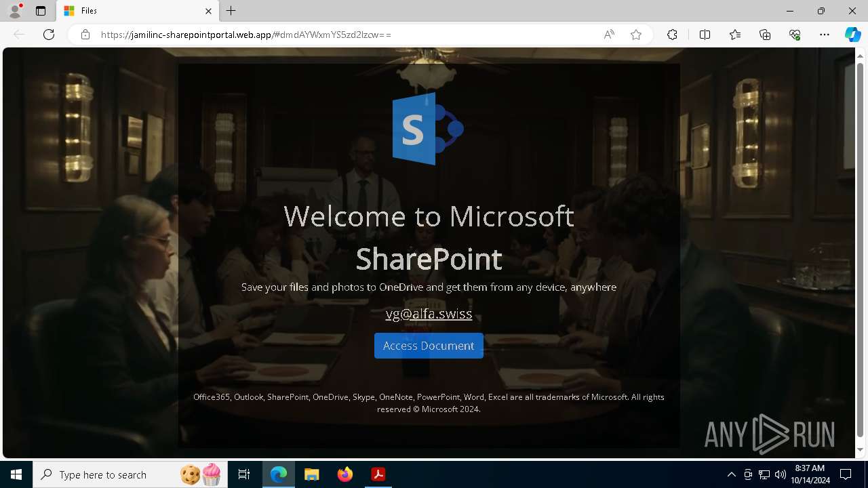Open Browser essentials heart icon
The width and height of the screenshot is (868, 488).
tap(795, 35)
